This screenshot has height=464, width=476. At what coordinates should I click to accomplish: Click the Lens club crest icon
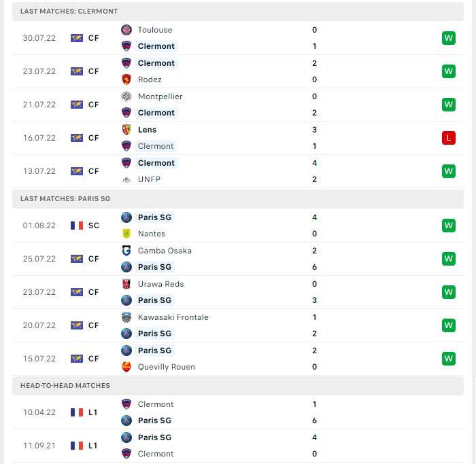pyautogui.click(x=126, y=130)
